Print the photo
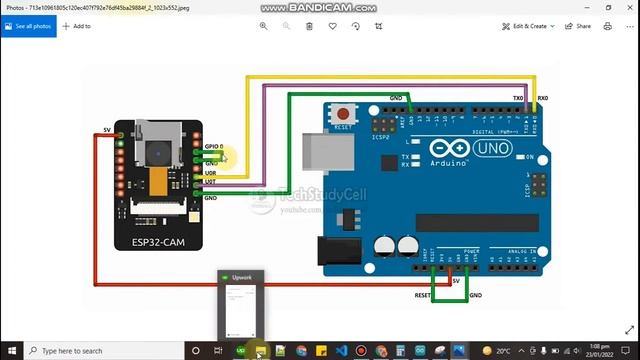 pyautogui.click(x=607, y=26)
